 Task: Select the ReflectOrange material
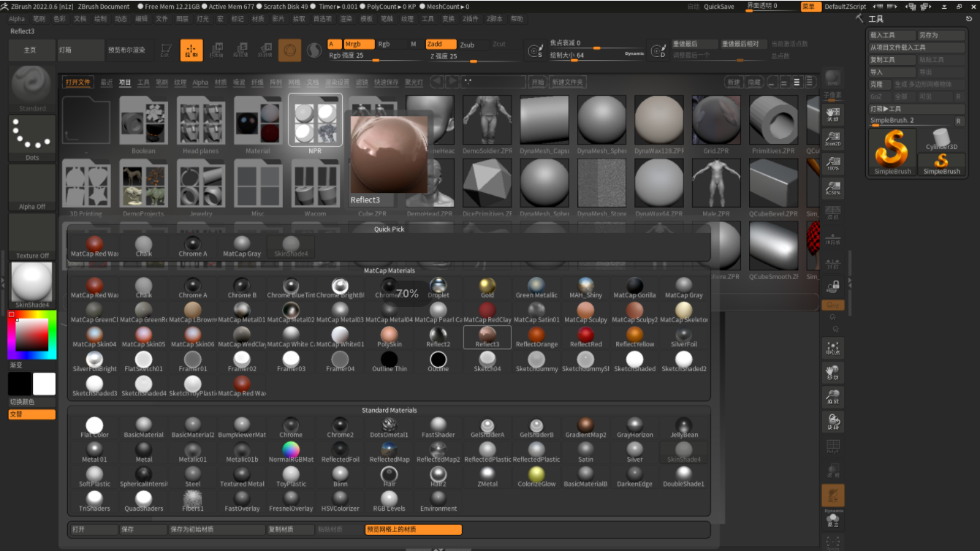[x=536, y=337]
